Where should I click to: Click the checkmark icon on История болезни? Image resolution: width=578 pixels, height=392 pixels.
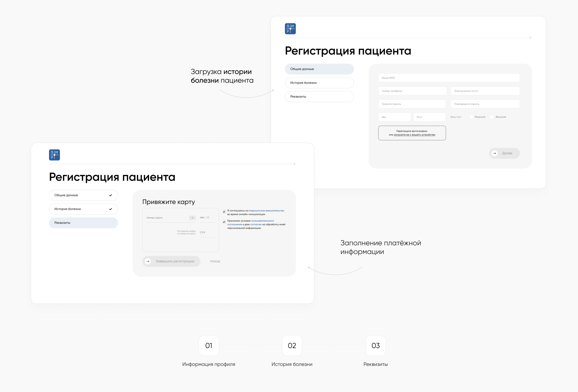(x=111, y=209)
